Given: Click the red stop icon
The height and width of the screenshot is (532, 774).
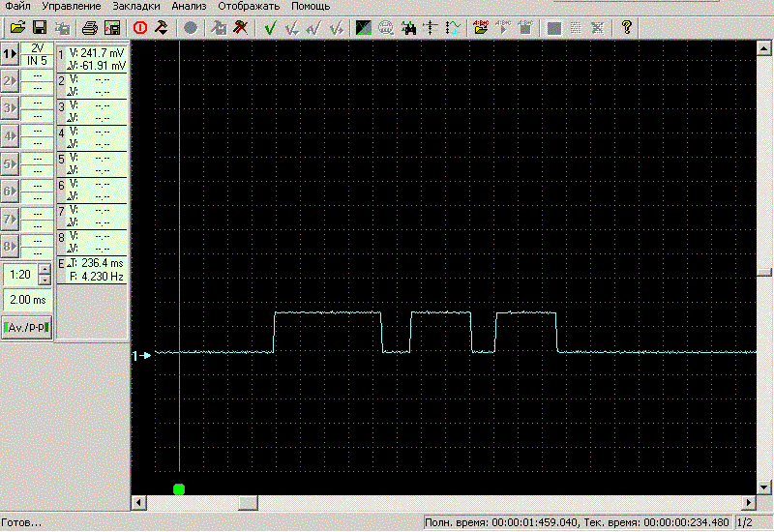Looking at the screenshot, I should point(140,28).
